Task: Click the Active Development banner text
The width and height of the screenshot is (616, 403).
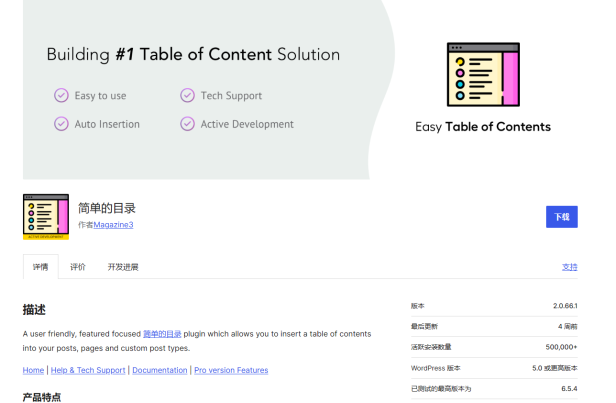Action: [247, 124]
